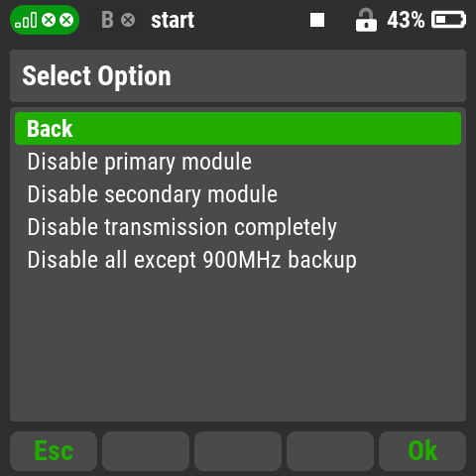The image size is (476, 476).
Task: Click second crossed circle in green status pill
Action: pyautogui.click(x=66, y=20)
